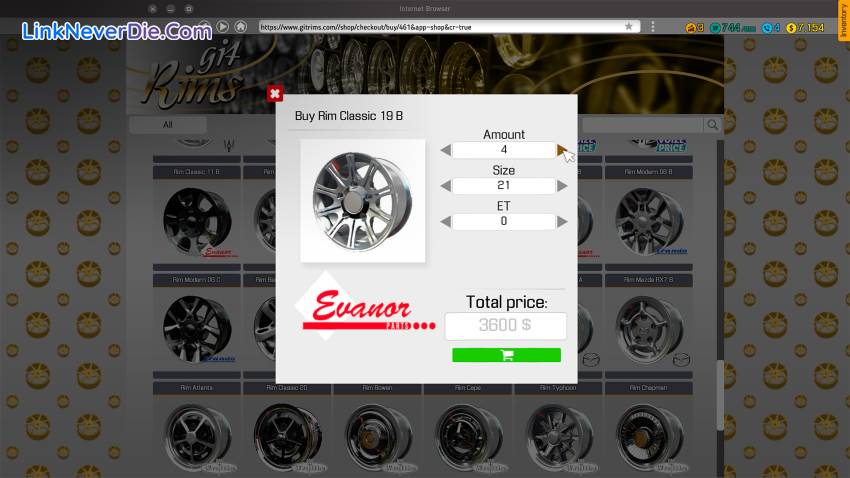Decrease the ET offset with left arrow
850x478 pixels.
coord(446,222)
